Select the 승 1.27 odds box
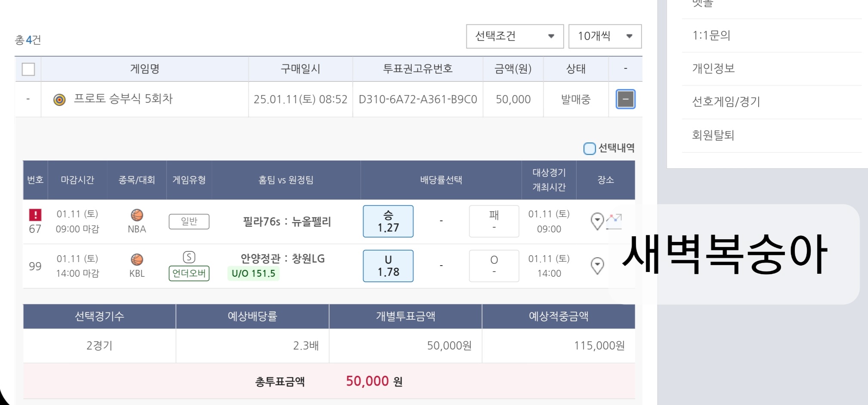 (x=388, y=221)
